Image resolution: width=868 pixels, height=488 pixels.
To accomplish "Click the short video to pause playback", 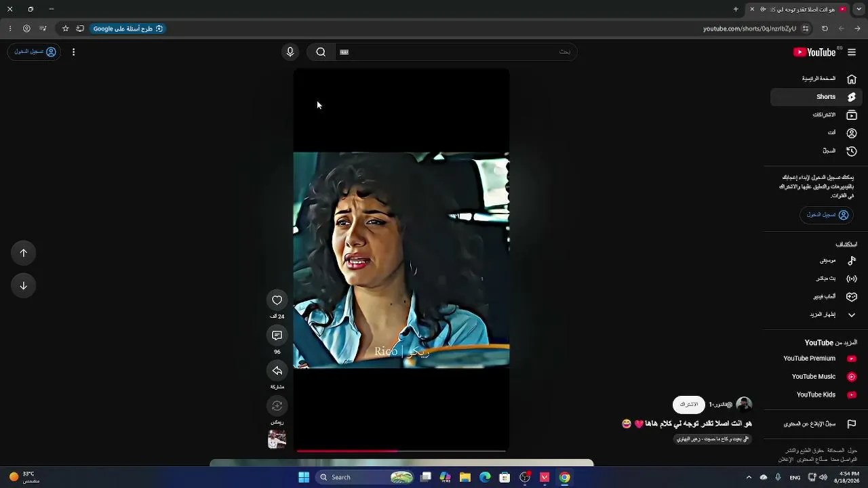I will [401, 260].
